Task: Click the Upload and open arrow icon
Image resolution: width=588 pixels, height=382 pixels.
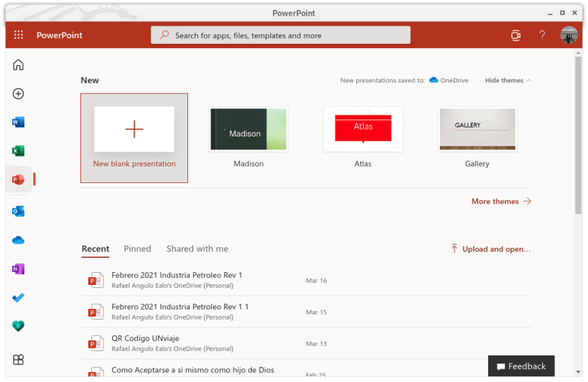Action: pos(454,248)
